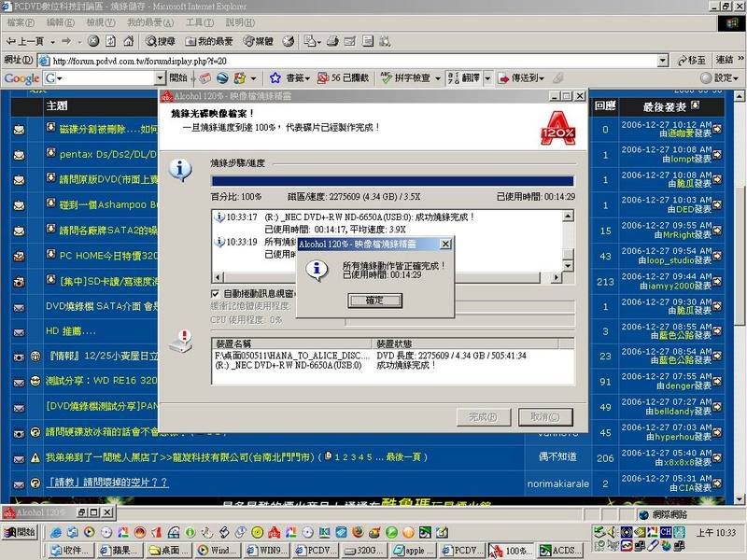747x560 pixels.
Task: Open the Google search box dropdown
Action: (160, 77)
